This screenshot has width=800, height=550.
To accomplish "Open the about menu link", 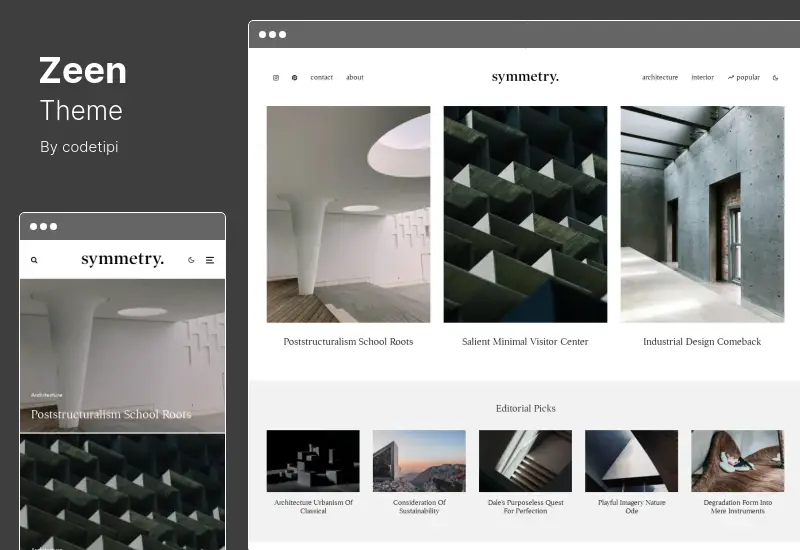I will click(x=355, y=78).
